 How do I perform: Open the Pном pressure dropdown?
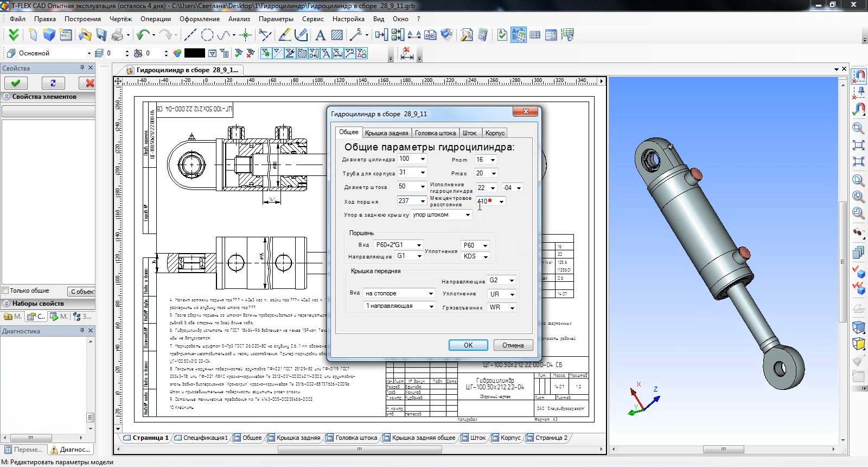493,160
